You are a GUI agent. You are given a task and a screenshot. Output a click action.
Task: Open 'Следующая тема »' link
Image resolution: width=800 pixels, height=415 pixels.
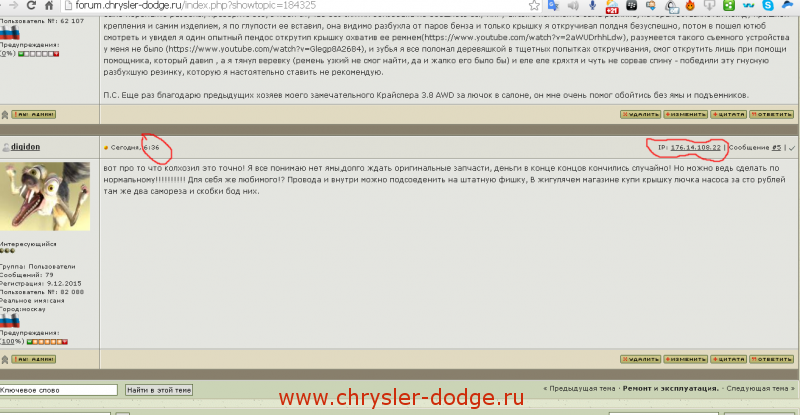[761, 388]
